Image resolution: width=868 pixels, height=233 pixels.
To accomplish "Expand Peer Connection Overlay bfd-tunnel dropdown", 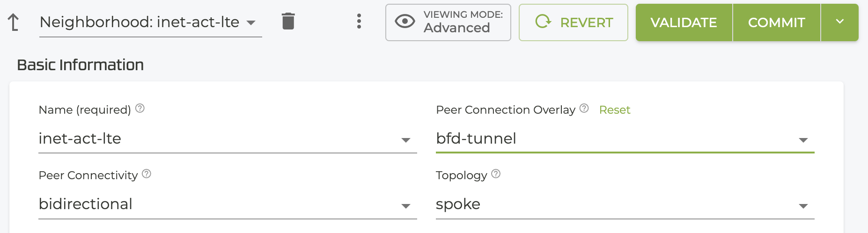I will [803, 140].
